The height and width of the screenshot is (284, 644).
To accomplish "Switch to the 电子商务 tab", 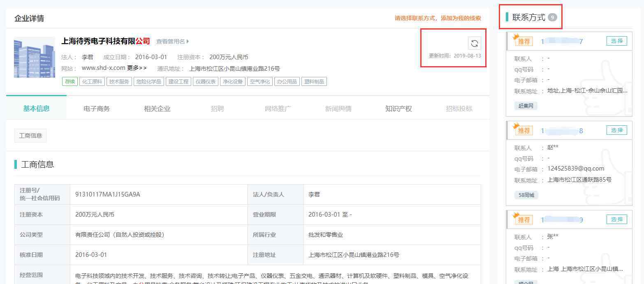I will (97, 109).
